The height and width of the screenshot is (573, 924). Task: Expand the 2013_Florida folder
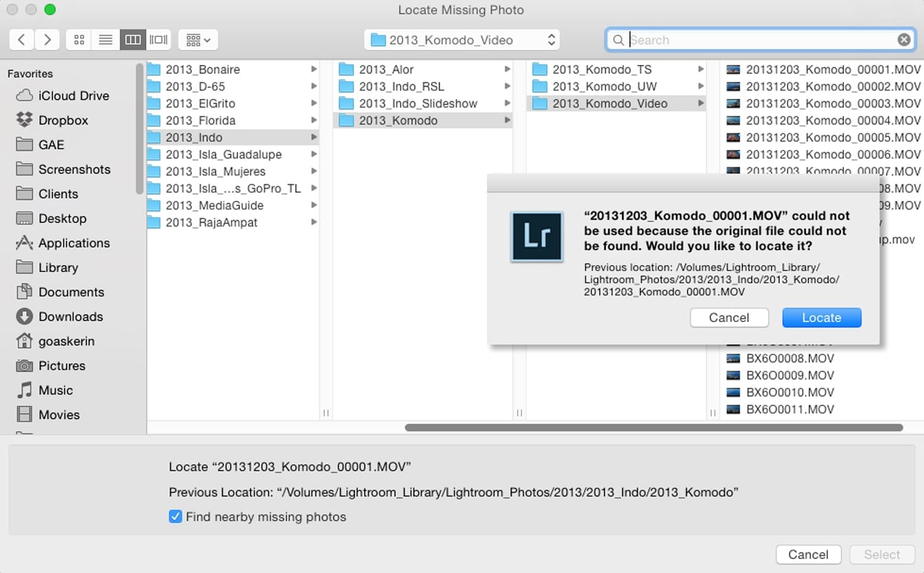tap(314, 120)
